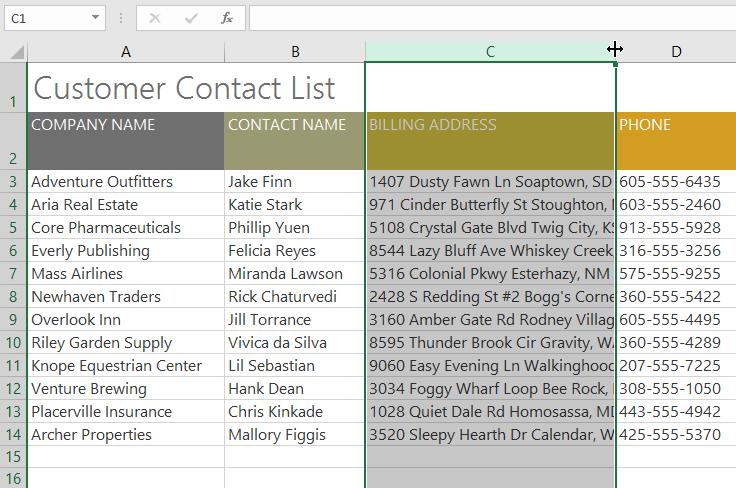Select column B header

tap(295, 51)
